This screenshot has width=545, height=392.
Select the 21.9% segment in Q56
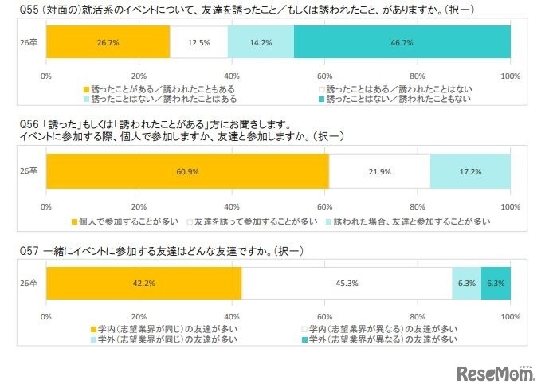(x=379, y=172)
